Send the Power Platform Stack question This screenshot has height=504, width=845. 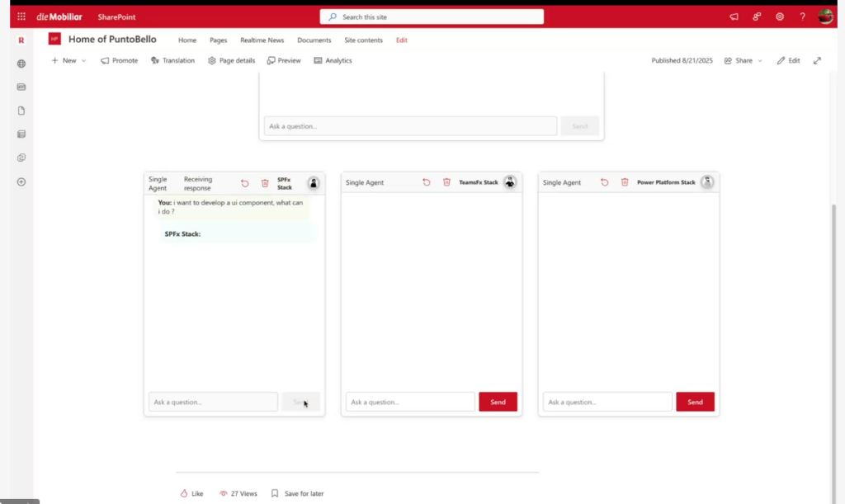pyautogui.click(x=695, y=402)
